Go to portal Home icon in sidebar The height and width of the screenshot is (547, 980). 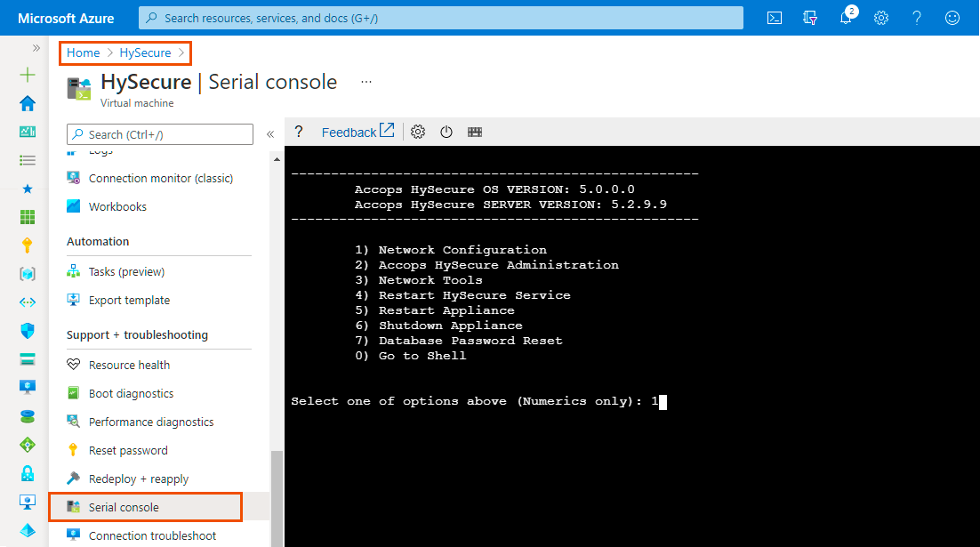tap(28, 103)
